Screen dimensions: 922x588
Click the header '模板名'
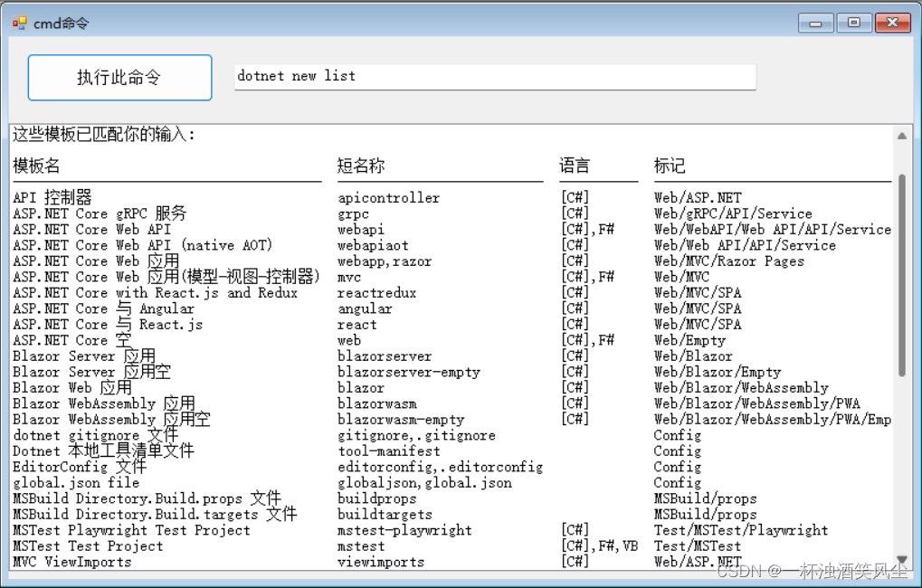(36, 166)
